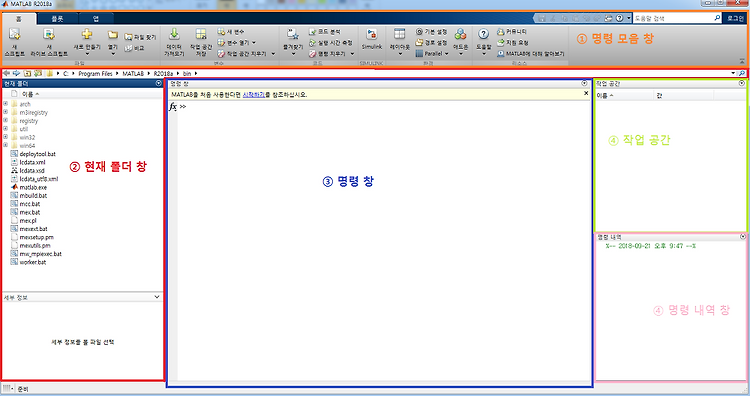Viewport: 750px width, 396px height.
Task: Open the 새로 만들기 (New) plus-icon menu
Action: 87,42
